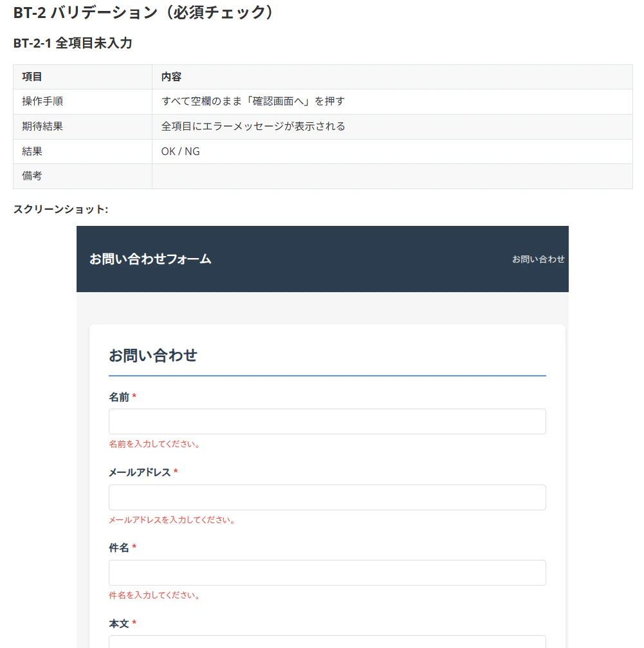
Task: Click the すべて空欄のまま「確認画面へ」を押す cell
Action: (x=392, y=102)
